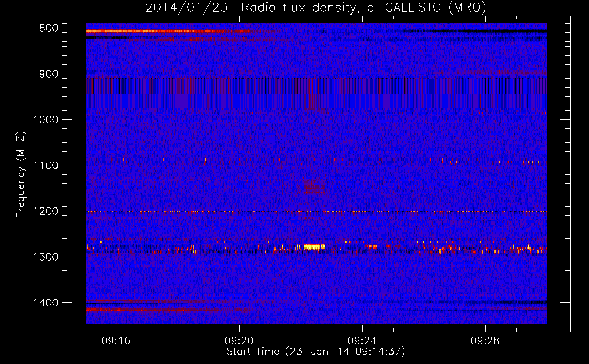The width and height of the screenshot is (589, 364).
Task: Click the 1100 frequency tick label
Action: [x=46, y=166]
